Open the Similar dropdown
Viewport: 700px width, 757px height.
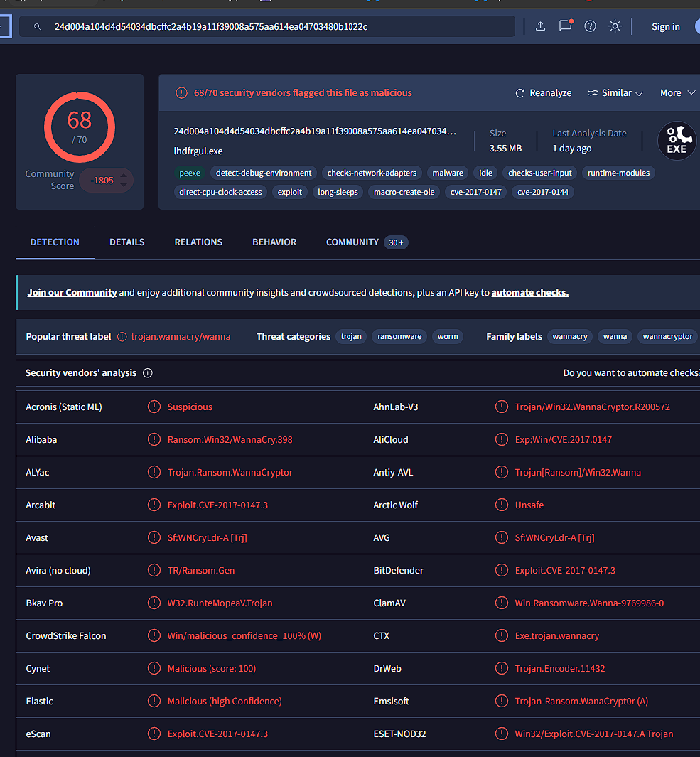(x=615, y=92)
